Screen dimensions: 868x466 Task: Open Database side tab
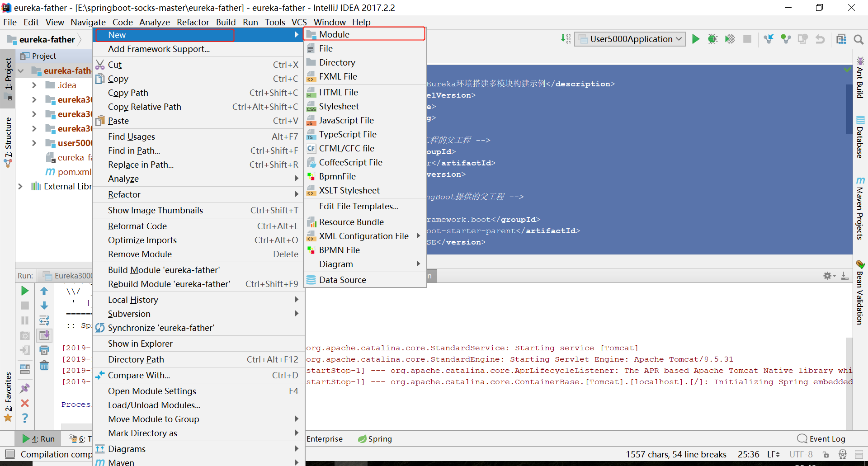860,137
